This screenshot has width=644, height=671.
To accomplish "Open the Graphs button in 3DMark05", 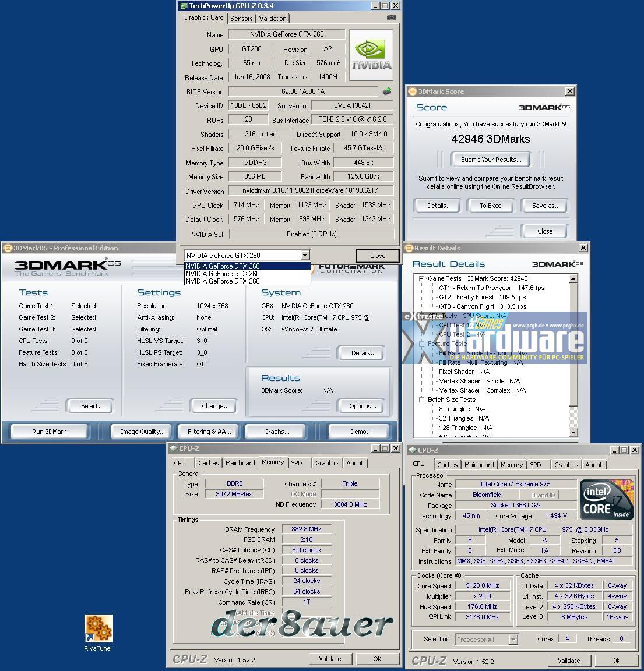I will tap(276, 432).
